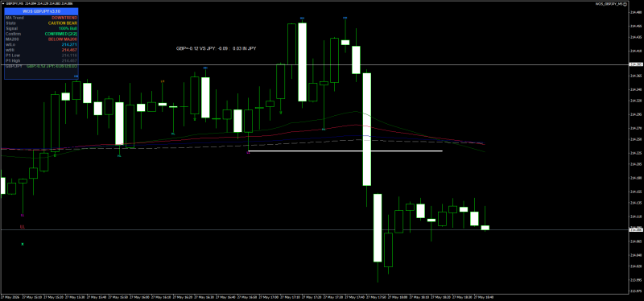Click the WOS GBPJPY v3.10 panel header
This screenshot has height=301, width=644.
click(41, 11)
